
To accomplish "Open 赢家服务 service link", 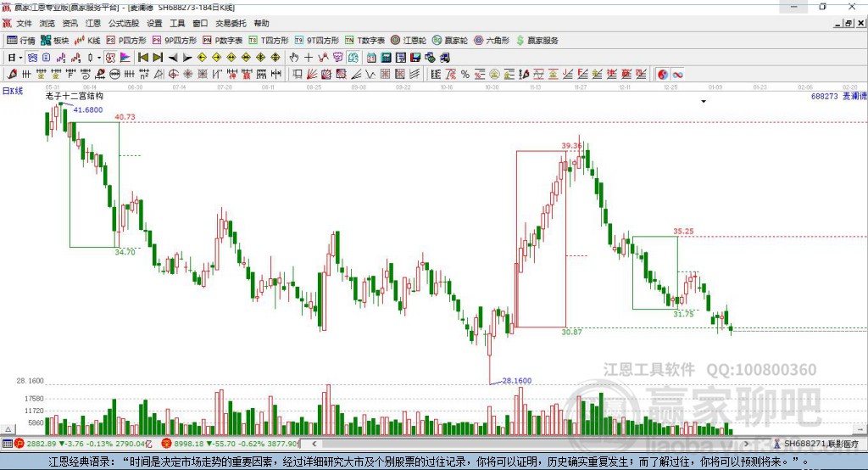I will (x=537, y=41).
